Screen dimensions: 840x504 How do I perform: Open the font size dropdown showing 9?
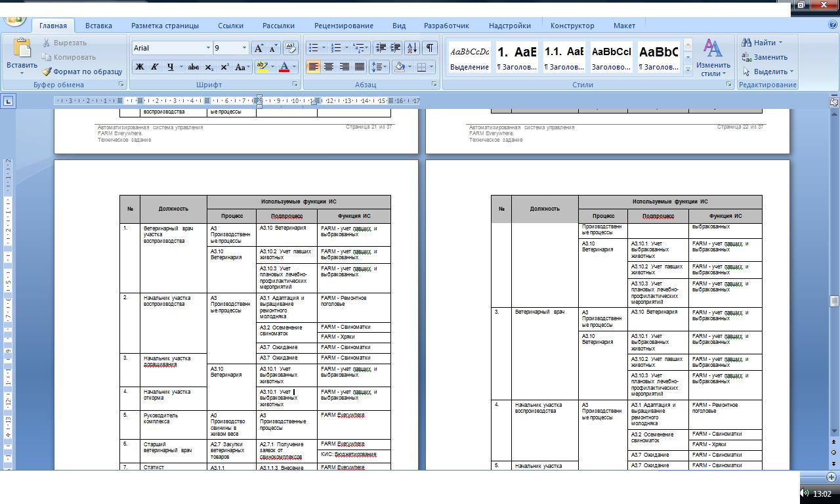point(244,48)
